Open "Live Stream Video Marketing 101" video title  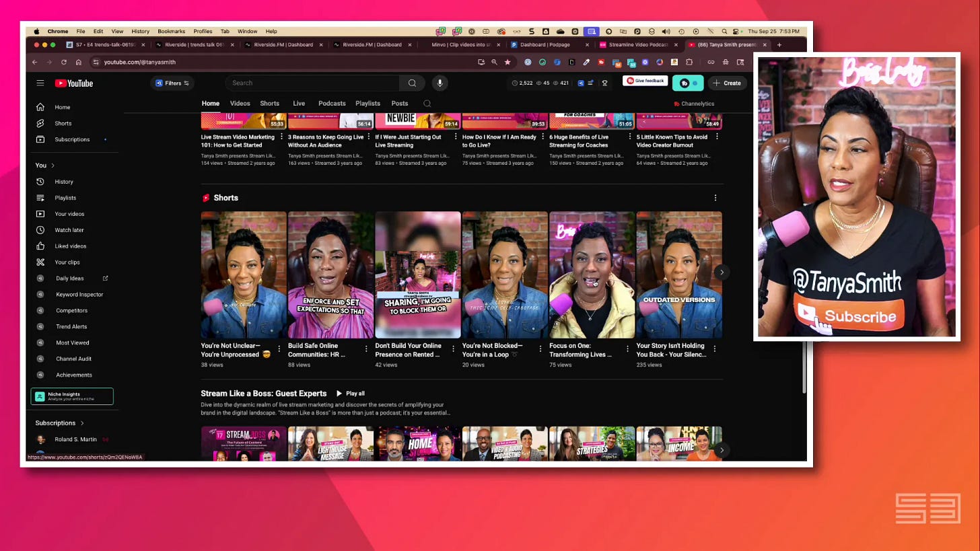click(238, 141)
